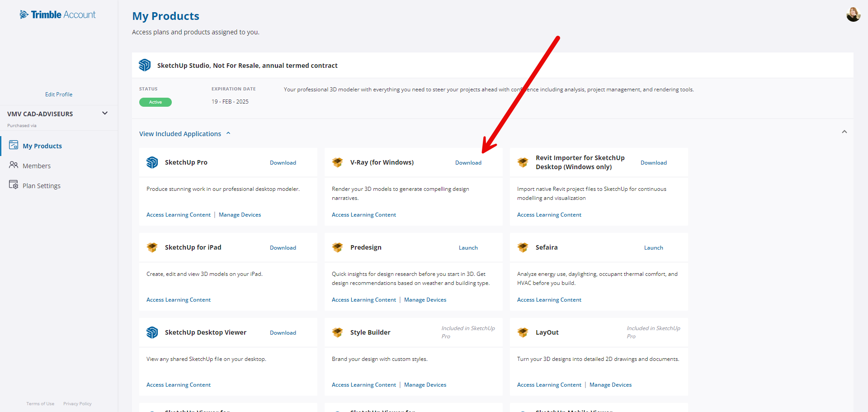Open Terms of Use link
This screenshot has width=868, height=412.
(40, 404)
